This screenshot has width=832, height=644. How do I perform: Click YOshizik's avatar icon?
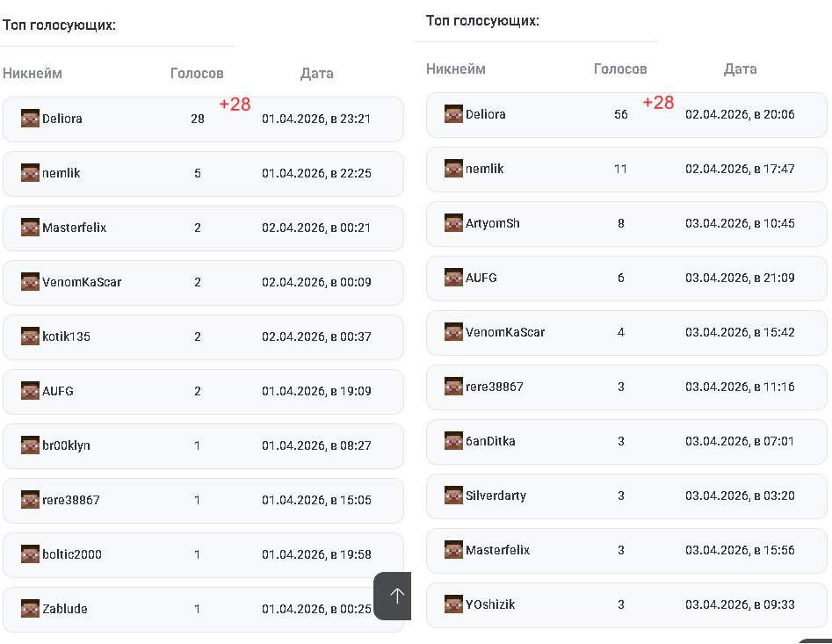[x=454, y=604]
